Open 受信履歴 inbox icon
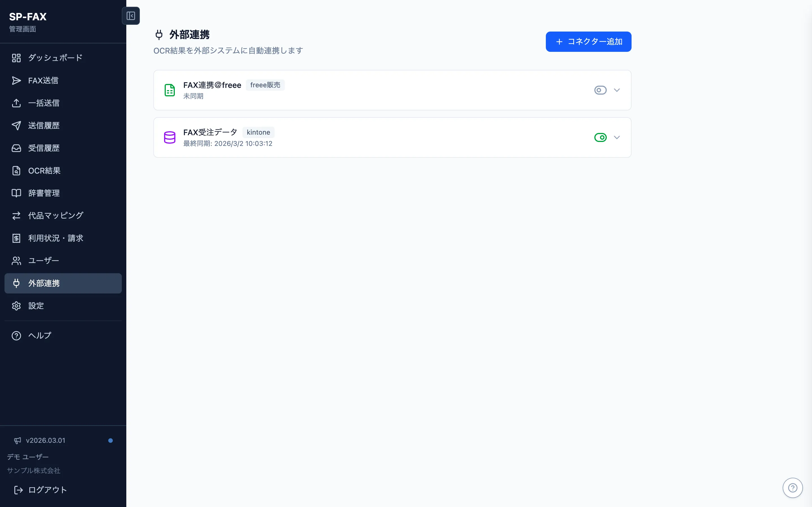This screenshot has width=812, height=507. point(16,148)
